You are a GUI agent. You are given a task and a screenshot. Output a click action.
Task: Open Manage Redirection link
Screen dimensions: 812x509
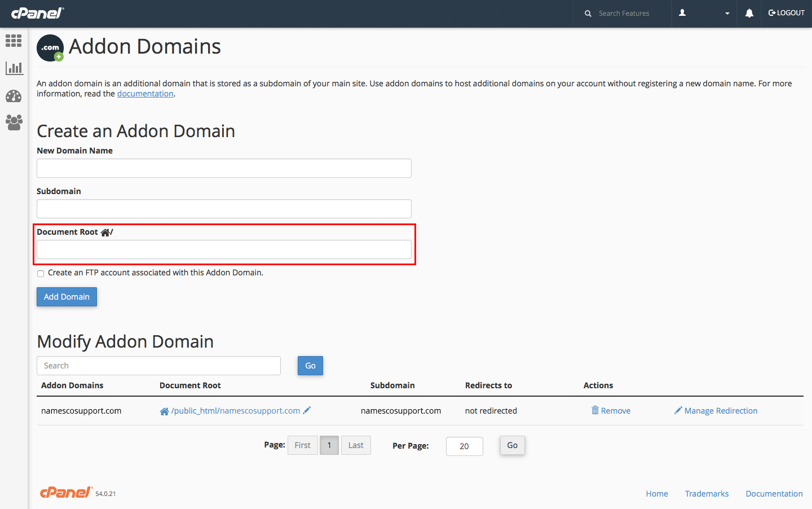click(721, 411)
